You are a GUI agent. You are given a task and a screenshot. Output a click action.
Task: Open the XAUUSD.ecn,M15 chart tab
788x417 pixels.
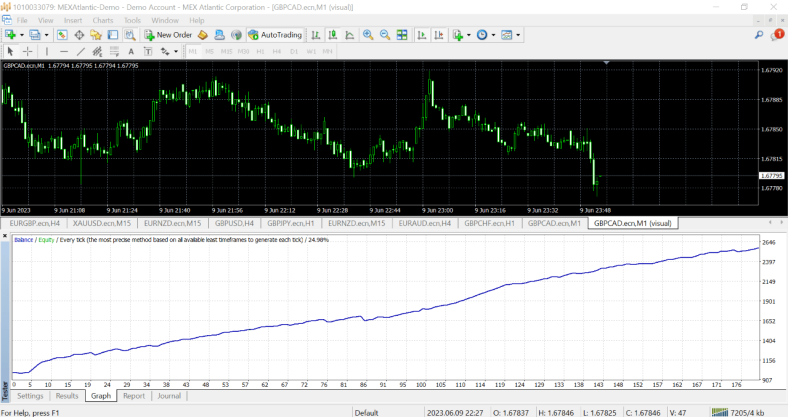[101, 223]
